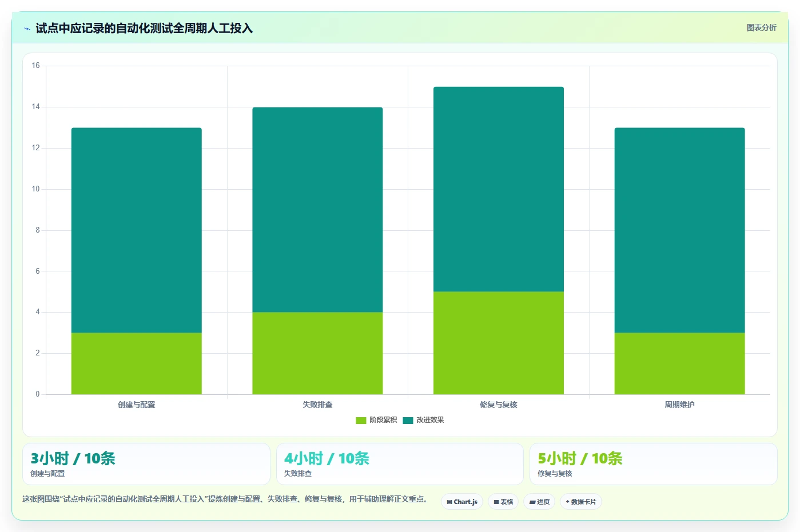Select the 数据卡片 tag chip

[581, 502]
